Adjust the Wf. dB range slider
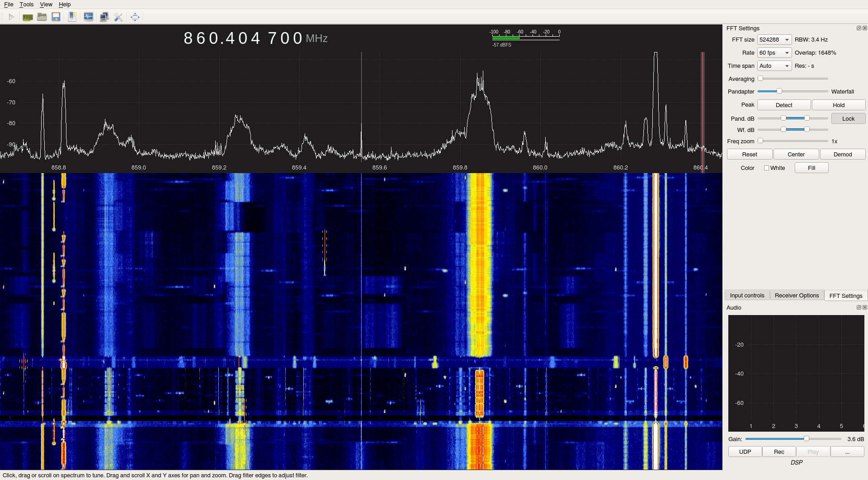Screen dimensions: 868x480 793,130
